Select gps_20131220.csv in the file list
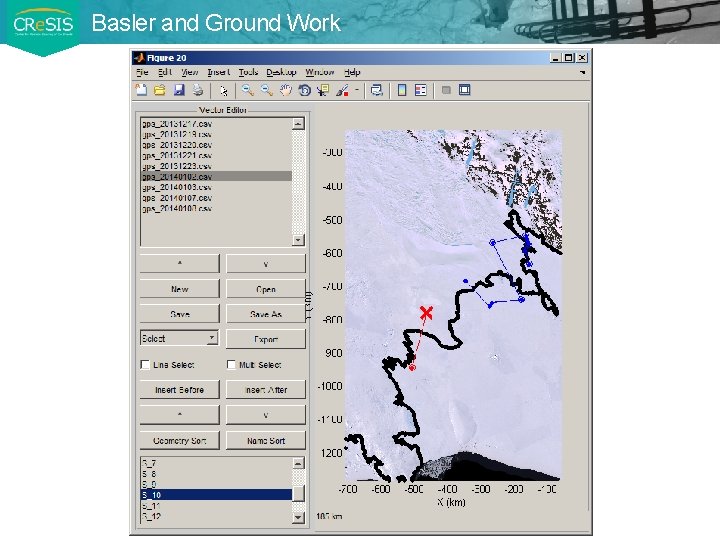Screen dimensions: 720x540 coord(216,145)
